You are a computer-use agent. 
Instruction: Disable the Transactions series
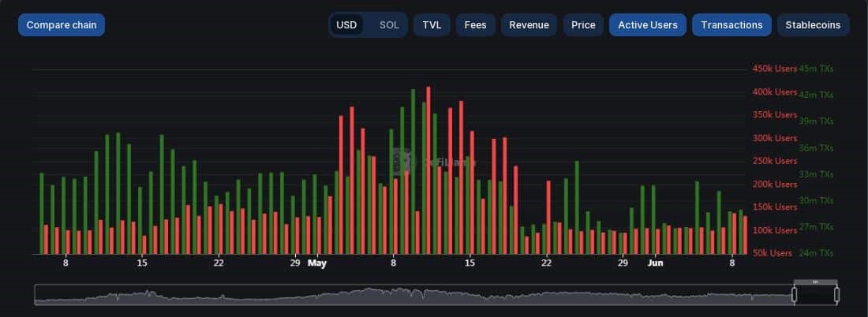(x=731, y=25)
